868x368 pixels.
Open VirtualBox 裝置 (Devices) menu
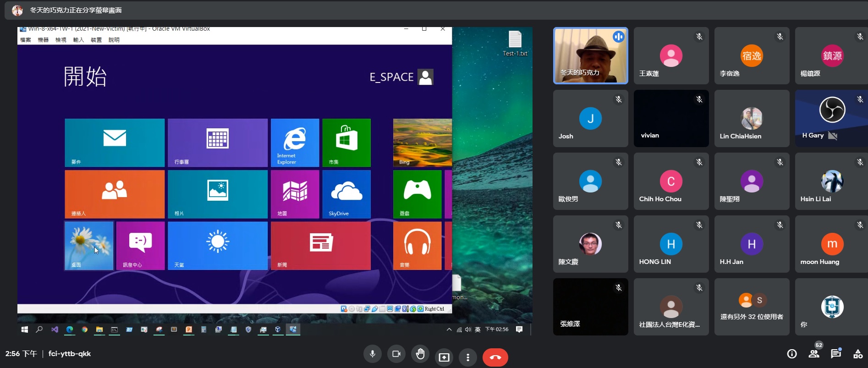(96, 40)
